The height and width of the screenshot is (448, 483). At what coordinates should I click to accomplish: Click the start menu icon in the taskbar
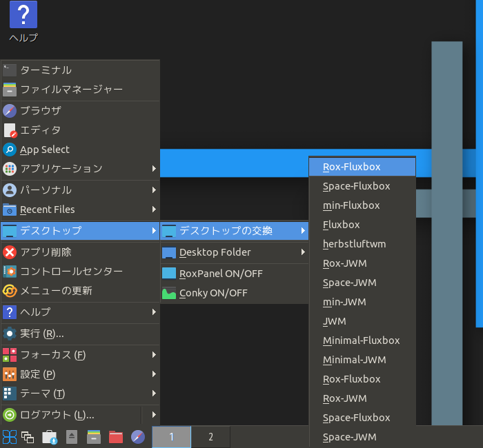click(10, 437)
